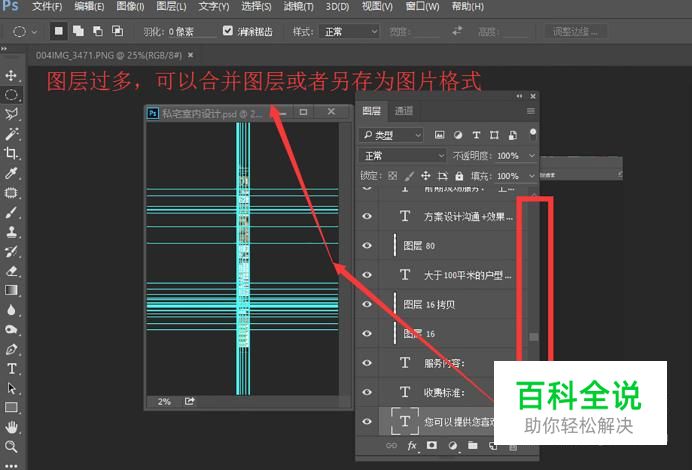Toggle visibility of 您可以提供 layer

click(x=367, y=421)
